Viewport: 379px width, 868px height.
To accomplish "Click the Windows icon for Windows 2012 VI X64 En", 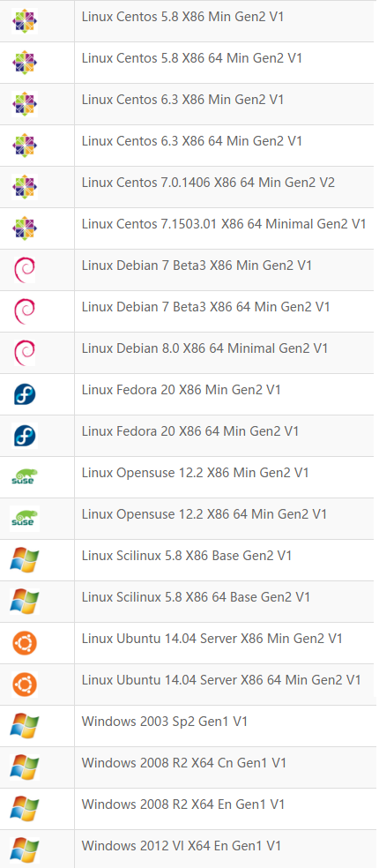I will click(x=25, y=850).
